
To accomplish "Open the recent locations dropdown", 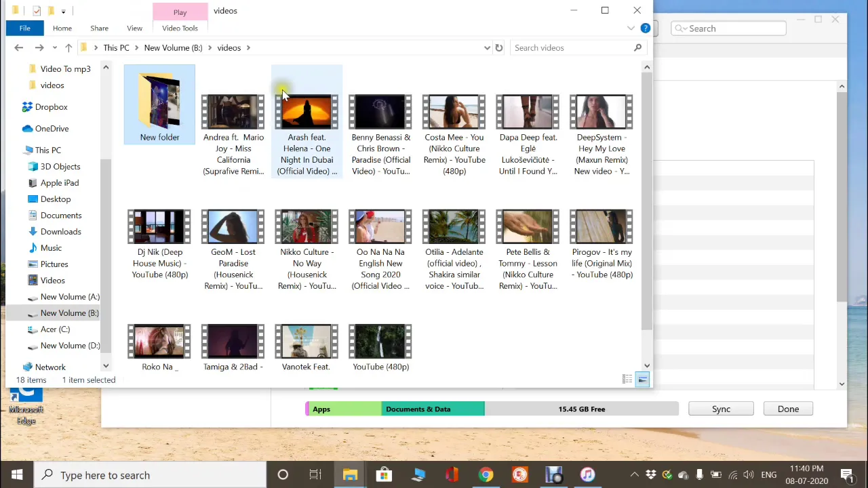I will [x=55, y=47].
